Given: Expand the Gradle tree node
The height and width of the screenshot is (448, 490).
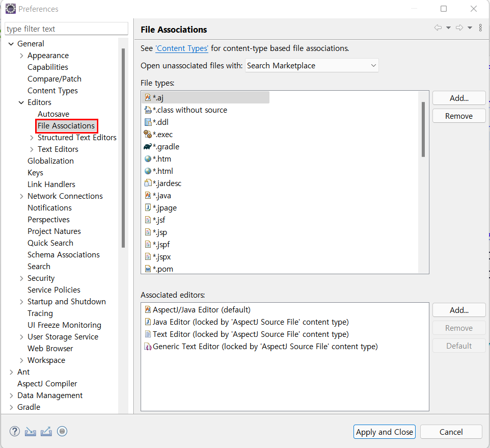Looking at the screenshot, I should pos(11,407).
